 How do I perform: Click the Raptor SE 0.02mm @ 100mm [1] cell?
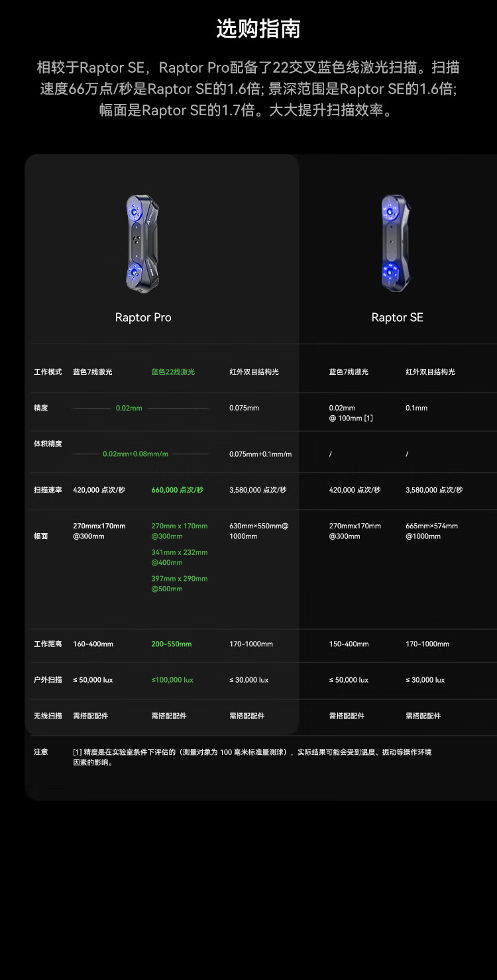coord(351,413)
